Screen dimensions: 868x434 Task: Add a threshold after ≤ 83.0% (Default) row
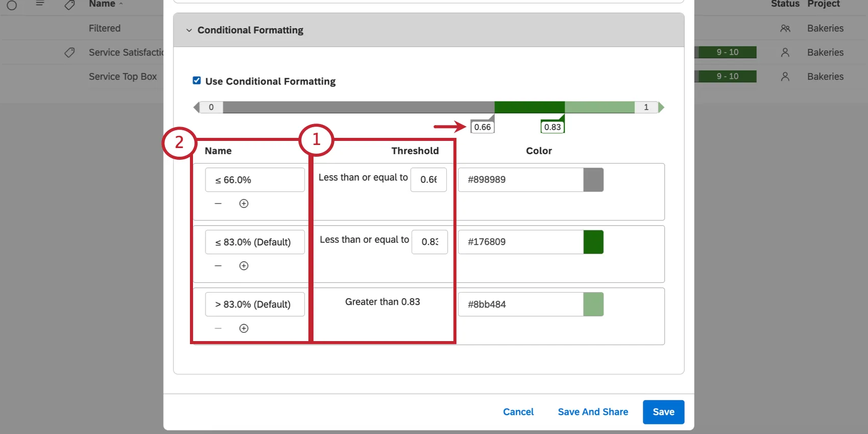tap(244, 266)
